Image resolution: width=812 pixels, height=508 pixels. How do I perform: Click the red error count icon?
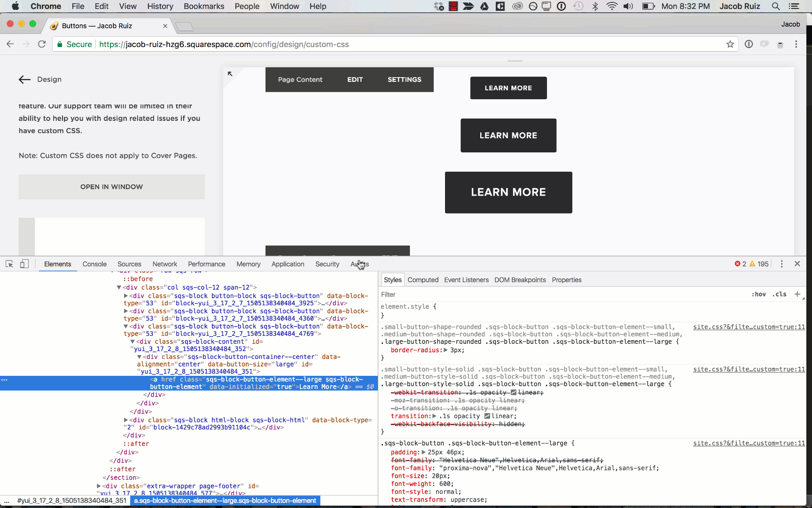737,264
